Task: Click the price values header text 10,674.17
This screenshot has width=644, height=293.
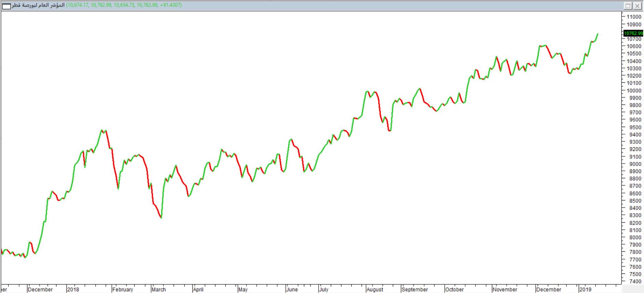Action: point(77,5)
